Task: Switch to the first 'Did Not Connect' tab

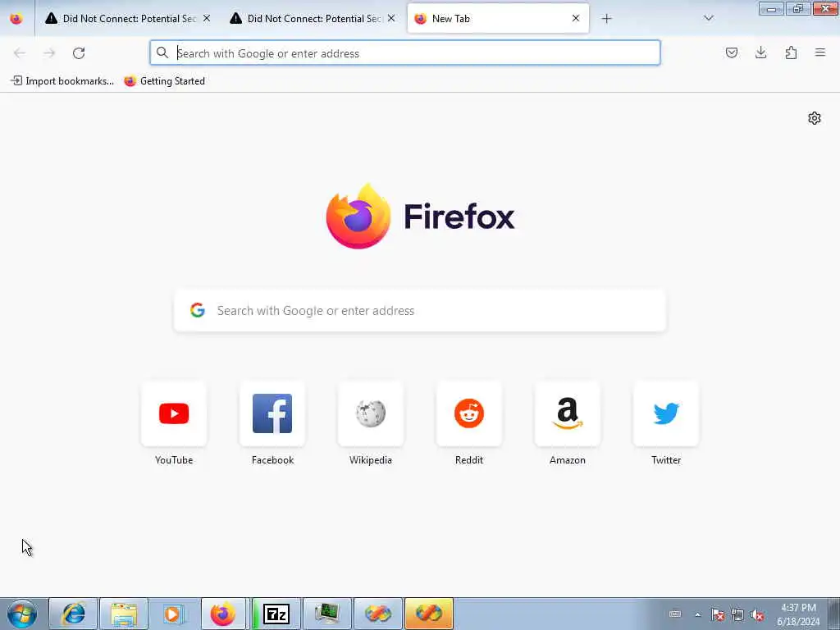Action: [127, 19]
